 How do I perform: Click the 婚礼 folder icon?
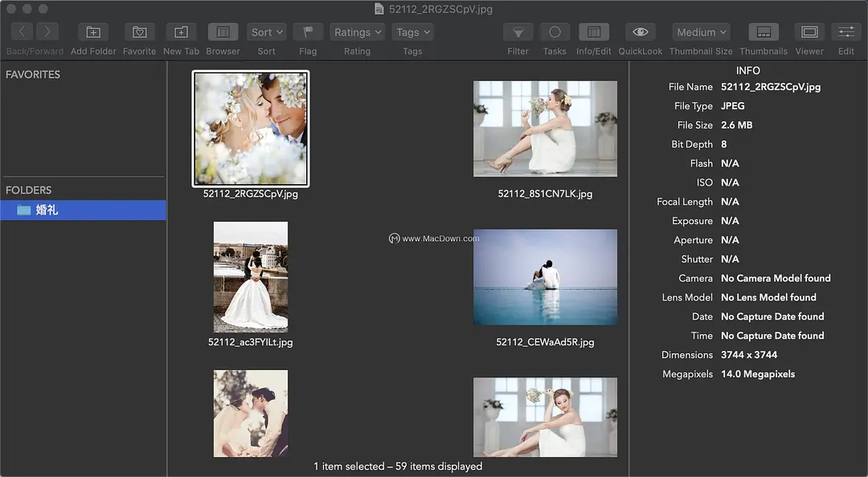point(23,210)
